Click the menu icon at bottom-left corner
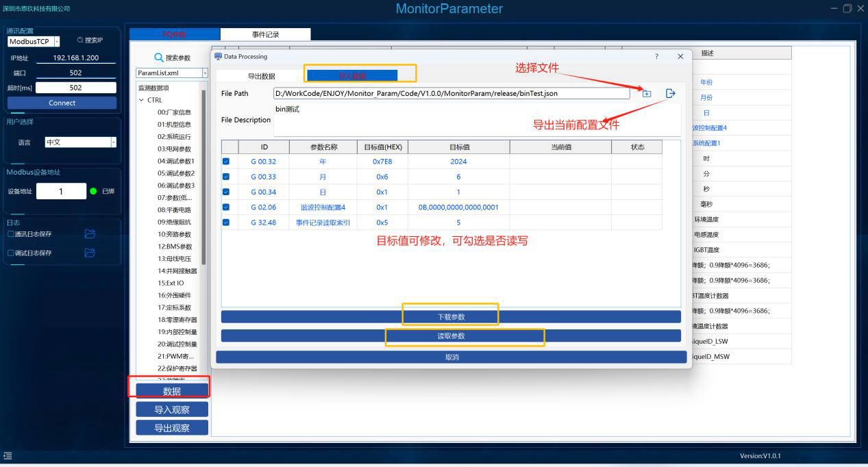Image resolution: width=868 pixels, height=467 pixels. 8,455
